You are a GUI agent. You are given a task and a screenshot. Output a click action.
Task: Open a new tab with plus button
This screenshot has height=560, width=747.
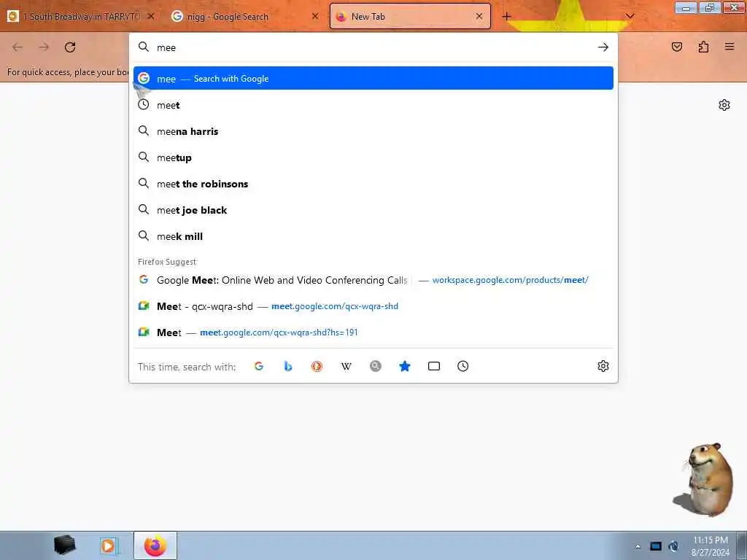(x=506, y=17)
